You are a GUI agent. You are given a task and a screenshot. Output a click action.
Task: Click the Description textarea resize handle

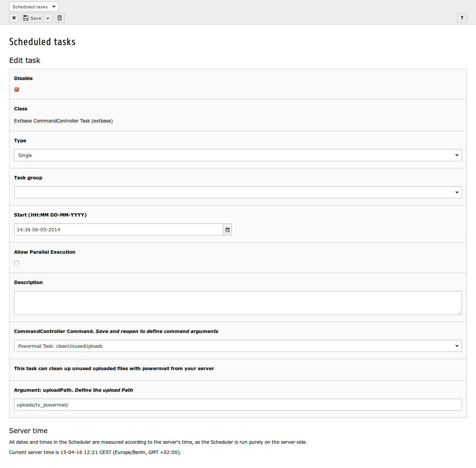[460, 313]
